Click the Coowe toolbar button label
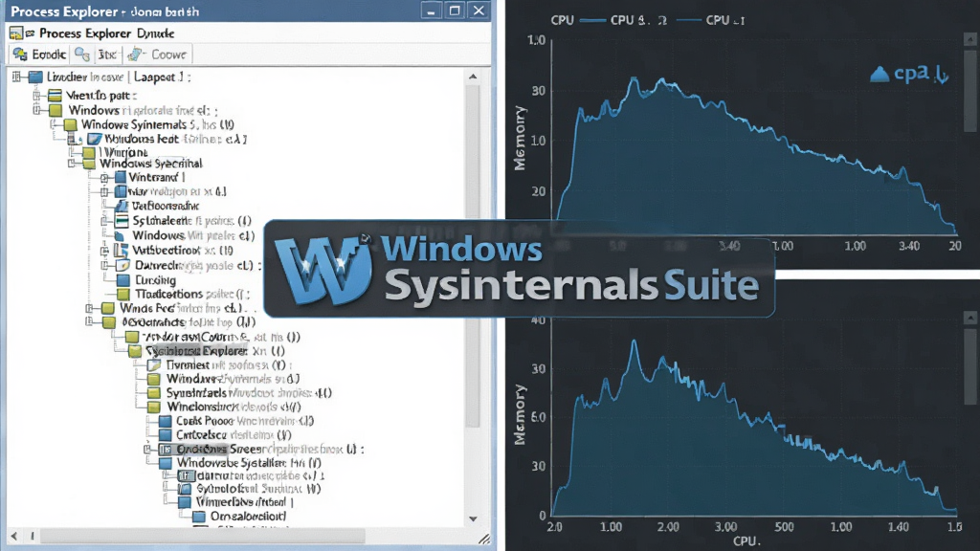 coord(168,55)
